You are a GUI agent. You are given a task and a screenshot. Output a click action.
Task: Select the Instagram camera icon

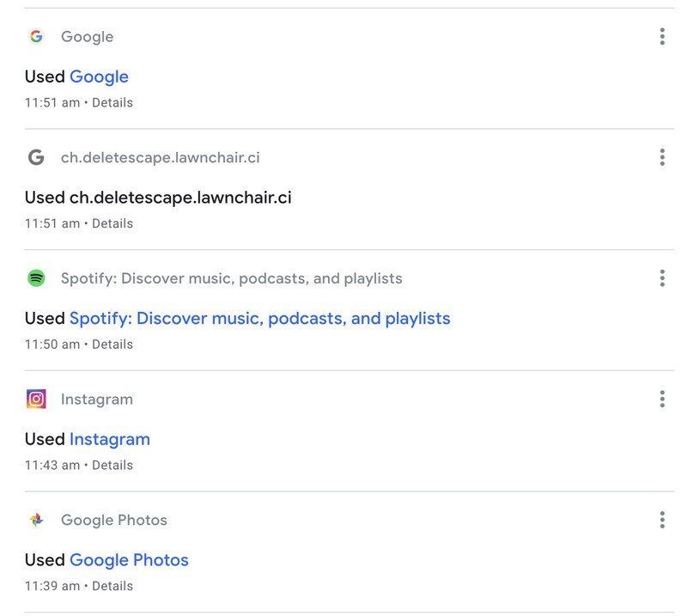(37, 399)
